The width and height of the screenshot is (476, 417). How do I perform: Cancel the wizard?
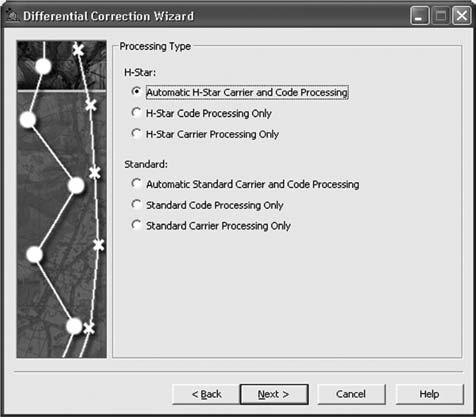[351, 394]
